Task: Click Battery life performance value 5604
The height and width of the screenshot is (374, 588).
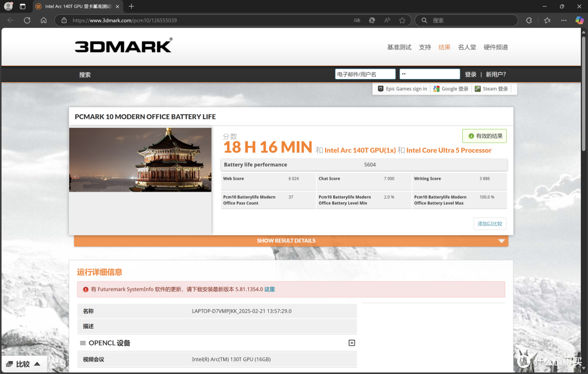Action: 370,165
